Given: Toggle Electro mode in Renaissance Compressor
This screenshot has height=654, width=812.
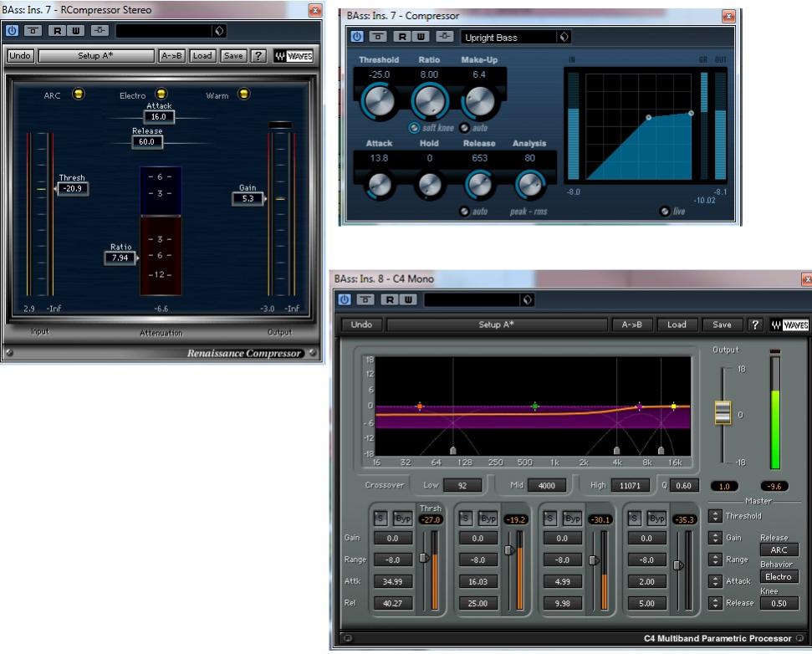Looking at the screenshot, I should pyautogui.click(x=161, y=94).
